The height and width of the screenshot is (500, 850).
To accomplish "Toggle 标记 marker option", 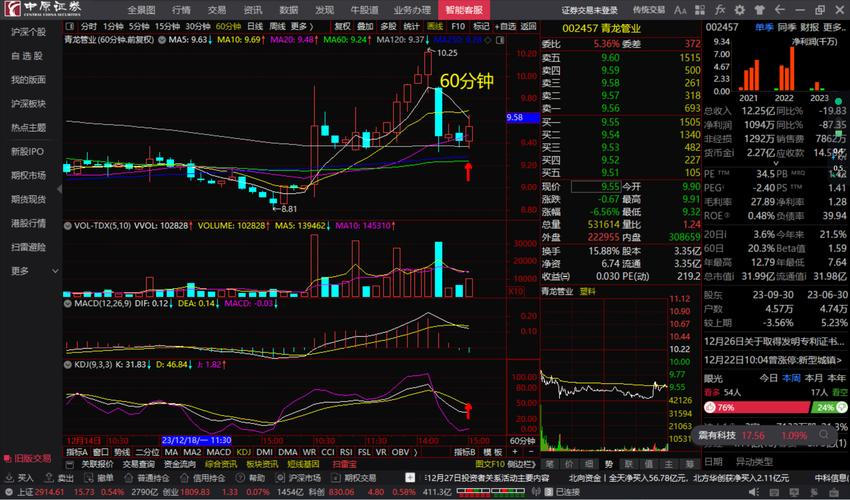I will (481, 26).
